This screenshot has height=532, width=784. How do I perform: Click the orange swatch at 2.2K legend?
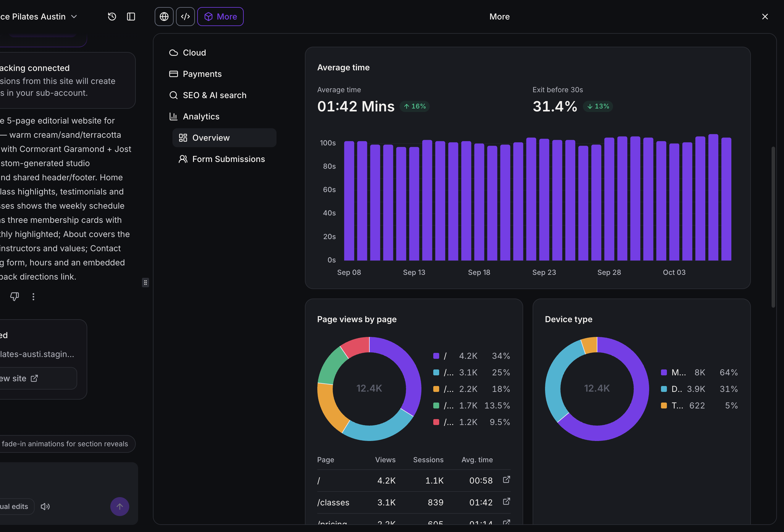(436, 389)
